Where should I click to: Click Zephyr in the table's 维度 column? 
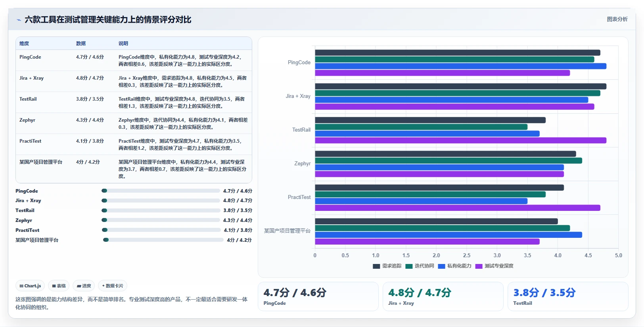pos(27,120)
